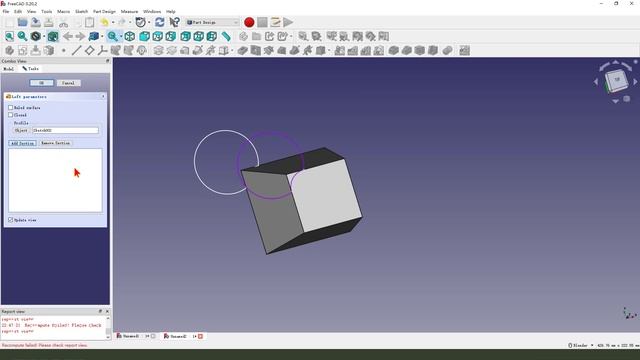Click the Cancel button

click(x=68, y=83)
